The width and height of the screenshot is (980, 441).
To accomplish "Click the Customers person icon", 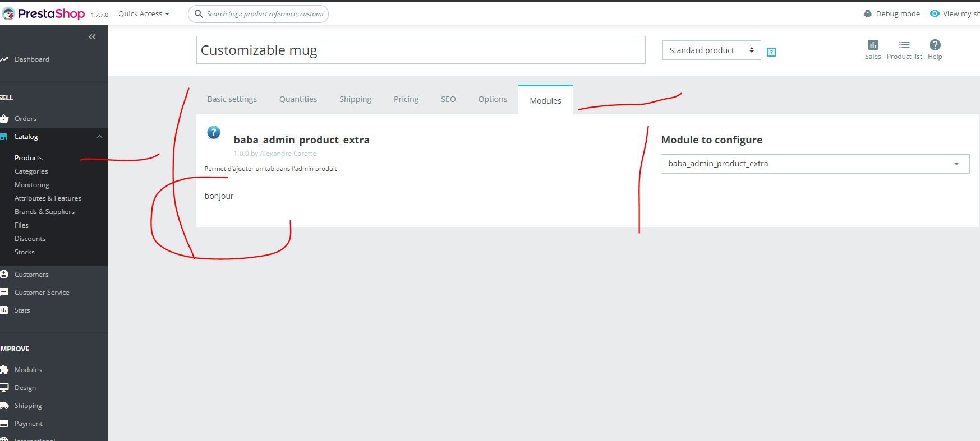I will 4,274.
